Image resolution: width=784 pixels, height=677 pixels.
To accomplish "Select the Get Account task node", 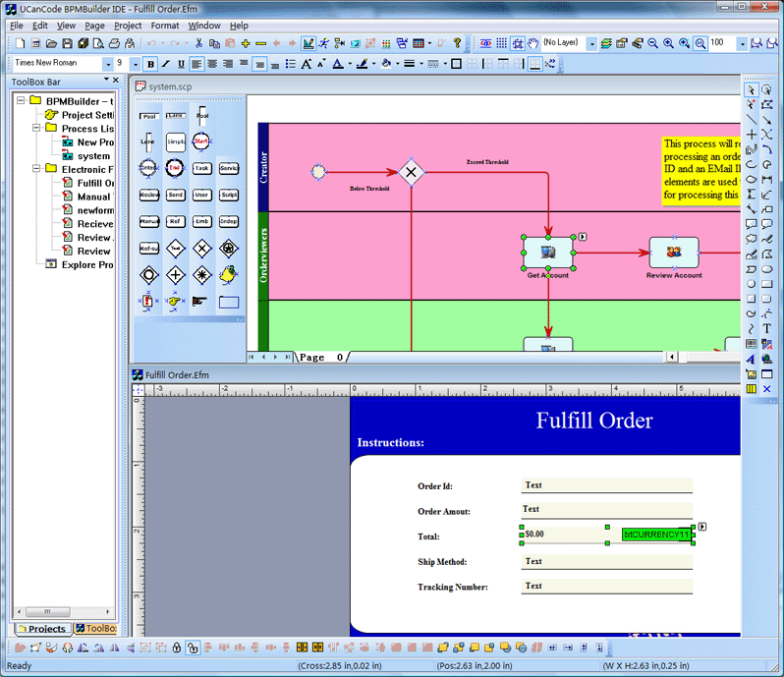I will [547, 253].
